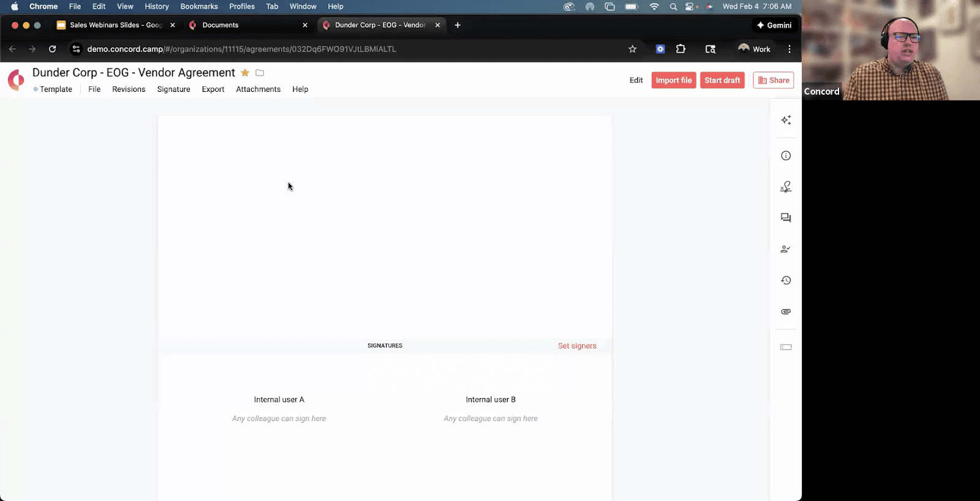This screenshot has width=980, height=501.
Task: Bookmark this page with the Chrome star icon
Action: 633,49
